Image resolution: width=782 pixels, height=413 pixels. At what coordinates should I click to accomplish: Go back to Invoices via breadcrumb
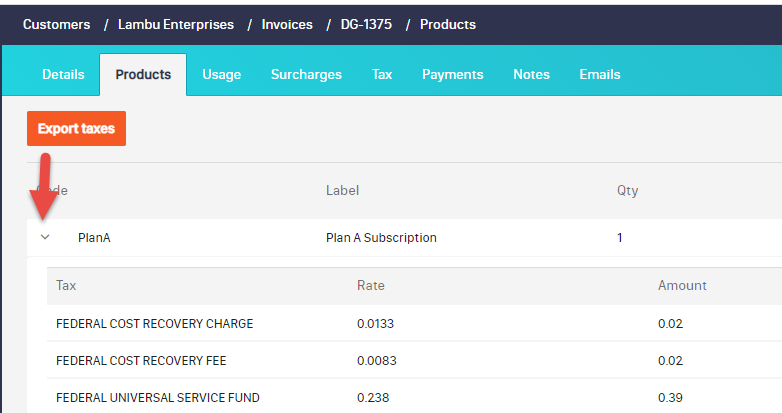(x=289, y=24)
